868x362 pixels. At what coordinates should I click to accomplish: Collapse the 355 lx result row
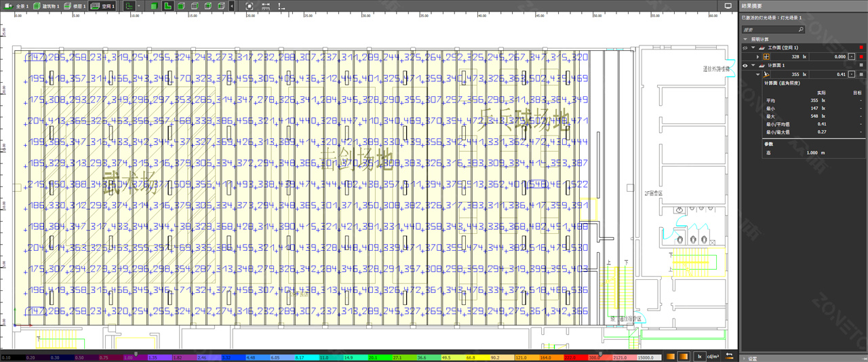758,75
